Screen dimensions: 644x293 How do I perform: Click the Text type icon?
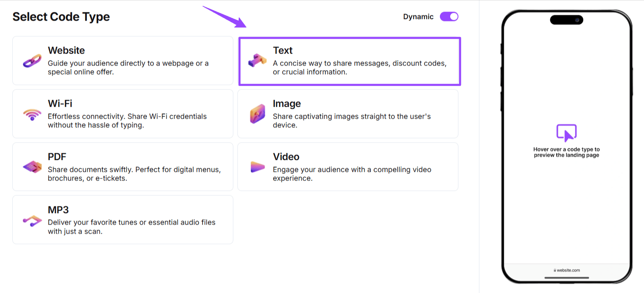point(257,61)
